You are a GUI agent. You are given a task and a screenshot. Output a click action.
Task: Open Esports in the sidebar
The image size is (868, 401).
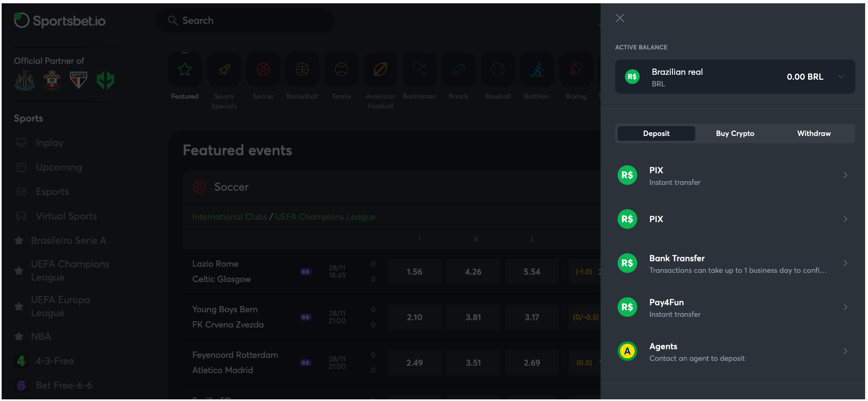(42, 192)
